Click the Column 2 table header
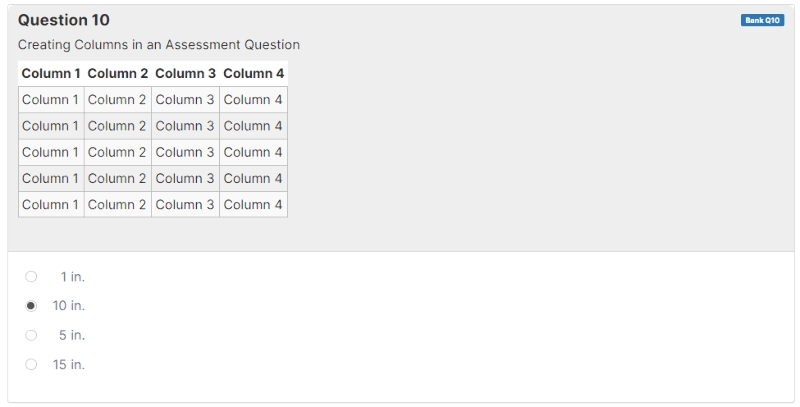Image resolution: width=800 pixels, height=407 pixels. coord(118,73)
